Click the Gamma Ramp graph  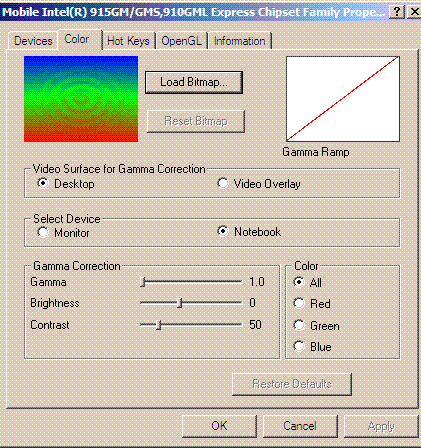343,99
